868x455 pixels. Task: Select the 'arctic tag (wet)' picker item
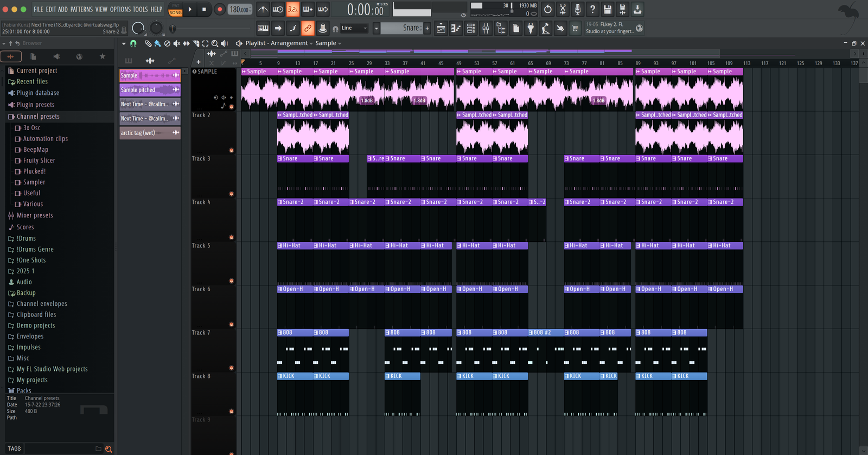tap(150, 133)
